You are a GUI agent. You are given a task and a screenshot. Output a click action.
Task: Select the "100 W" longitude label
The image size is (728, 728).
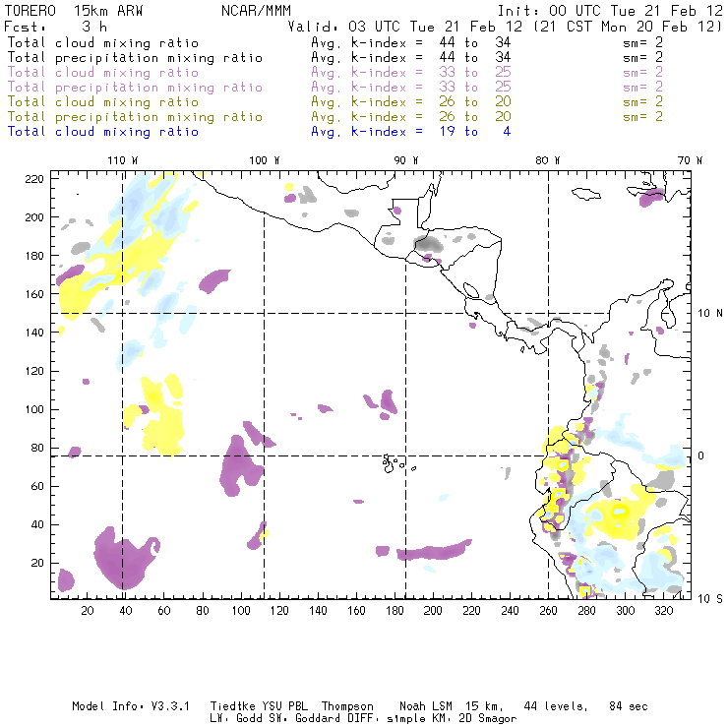pos(265,160)
